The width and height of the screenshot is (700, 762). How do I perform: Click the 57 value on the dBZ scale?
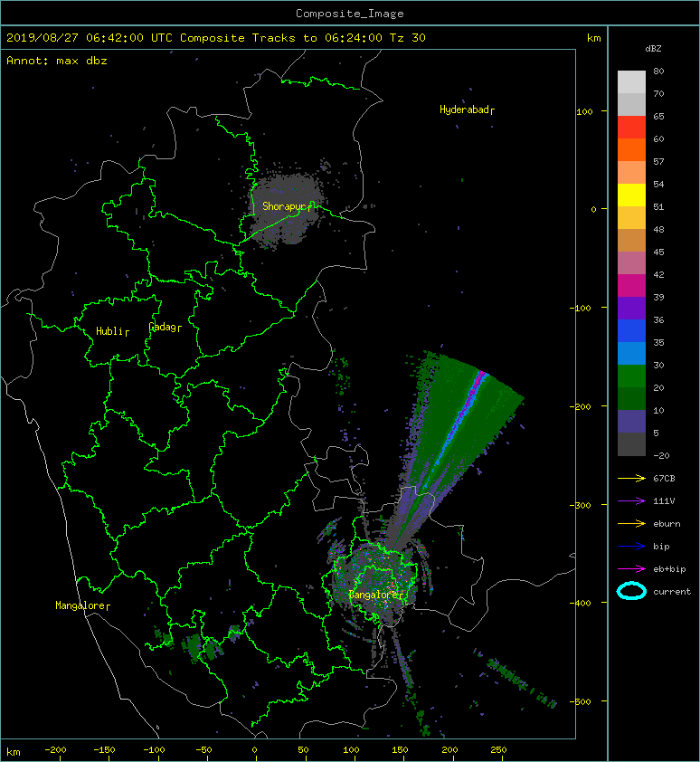pyautogui.click(x=658, y=161)
